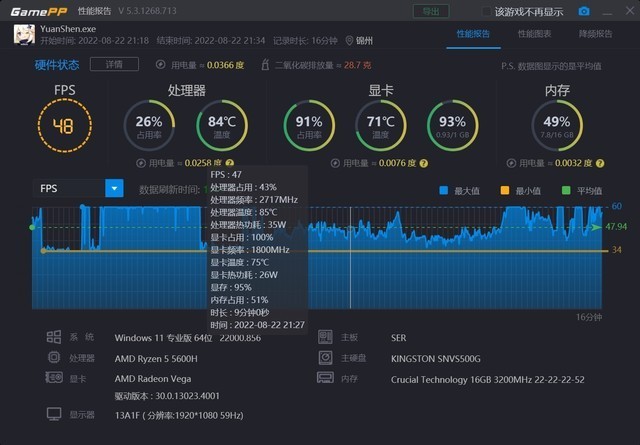The image size is (640, 445).
Task: Click the AMD Ryzen 5 5600H text
Action: [x=156, y=359]
